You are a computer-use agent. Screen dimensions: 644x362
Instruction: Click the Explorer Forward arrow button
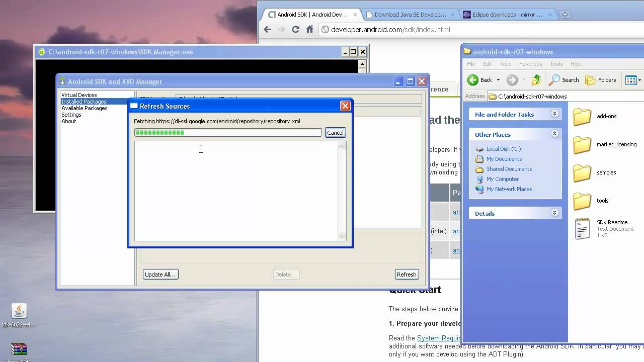pos(512,80)
